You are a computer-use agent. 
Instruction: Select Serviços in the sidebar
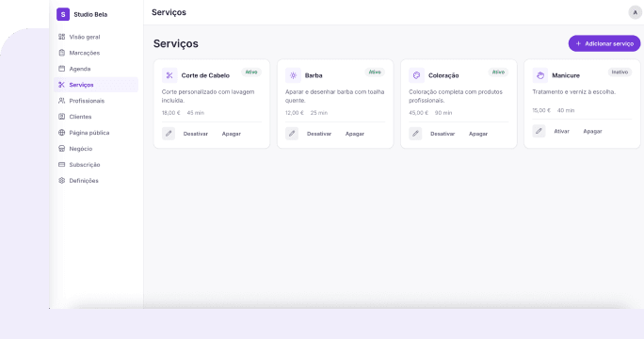click(x=96, y=85)
